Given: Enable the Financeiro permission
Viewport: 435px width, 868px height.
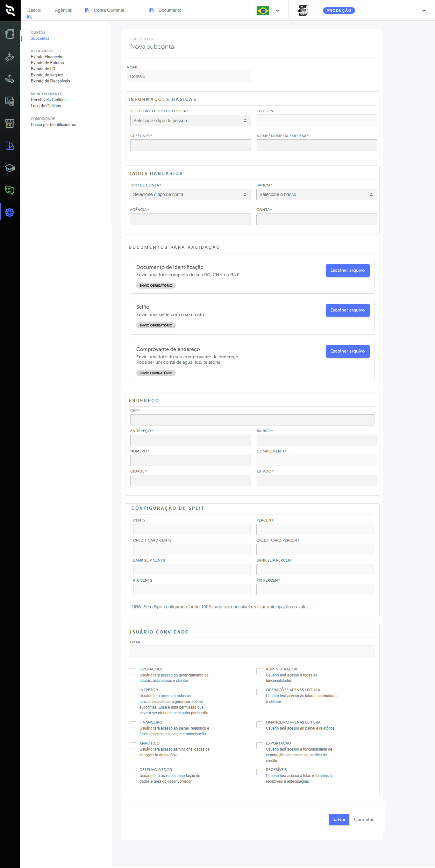Looking at the screenshot, I should click(133, 724).
